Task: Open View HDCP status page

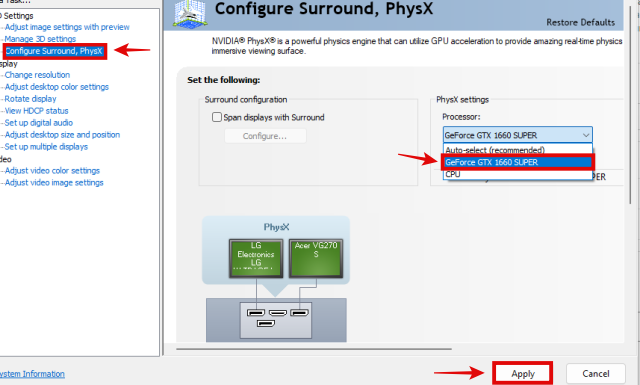Action: point(36,111)
